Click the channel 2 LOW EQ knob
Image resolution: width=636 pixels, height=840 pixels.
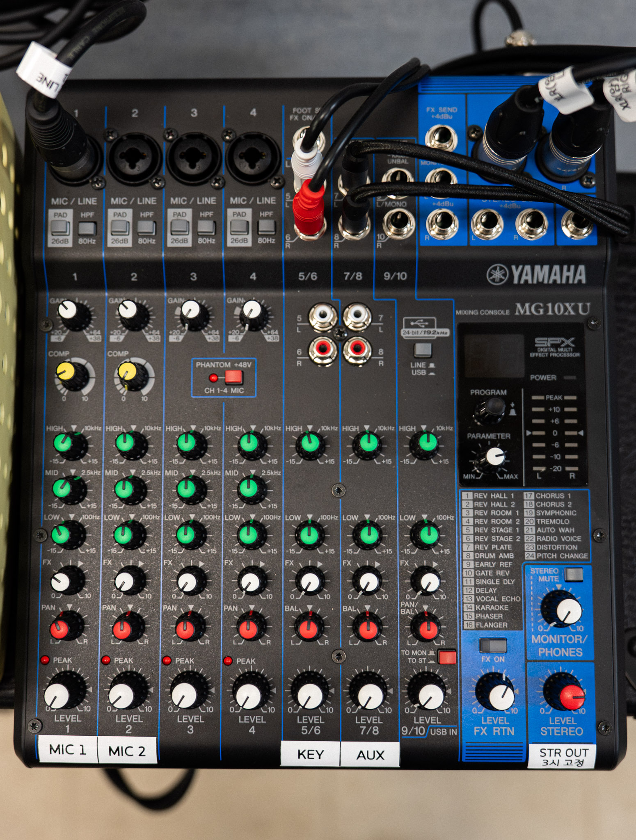click(129, 535)
